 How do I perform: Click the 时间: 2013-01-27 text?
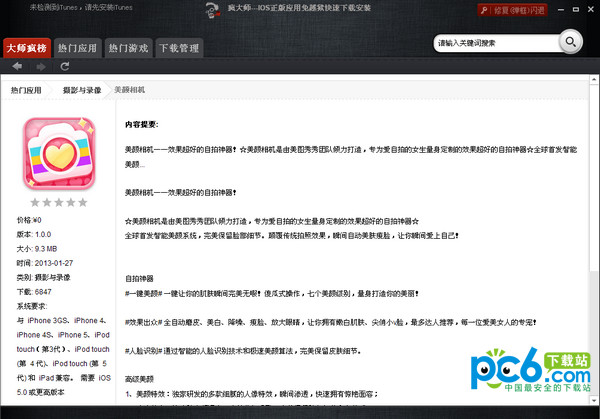pyautogui.click(x=44, y=263)
